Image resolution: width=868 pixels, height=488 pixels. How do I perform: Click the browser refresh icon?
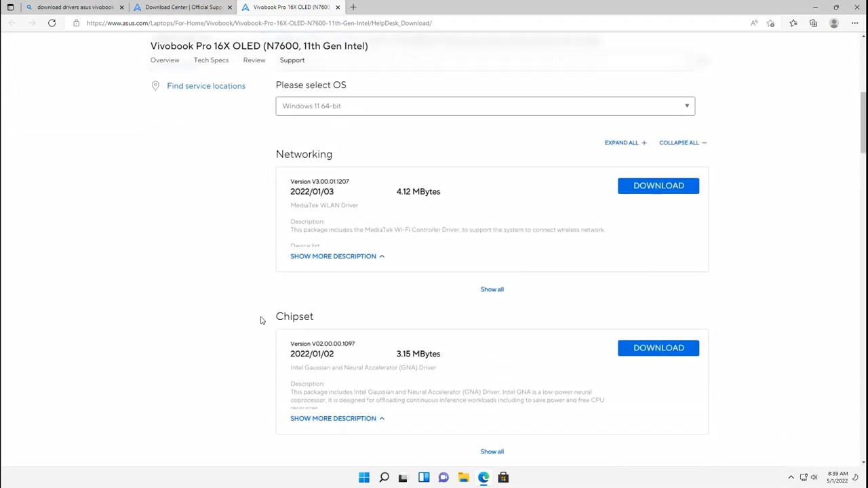tap(52, 23)
